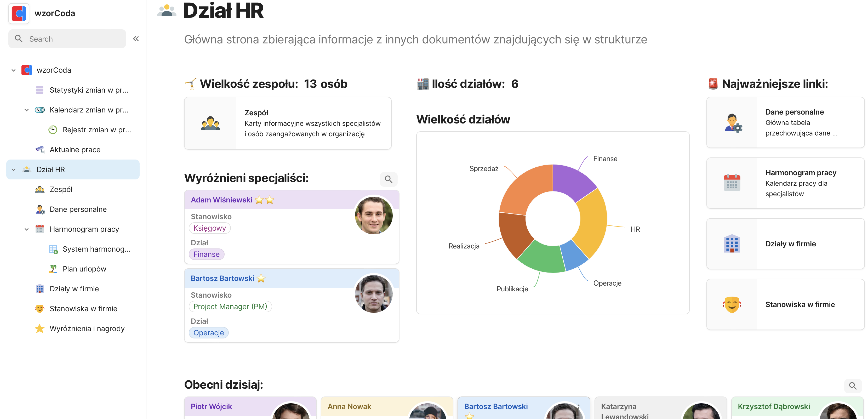Select Dane personalne in sidebar
Screen dimensions: 868x419
coord(78,209)
